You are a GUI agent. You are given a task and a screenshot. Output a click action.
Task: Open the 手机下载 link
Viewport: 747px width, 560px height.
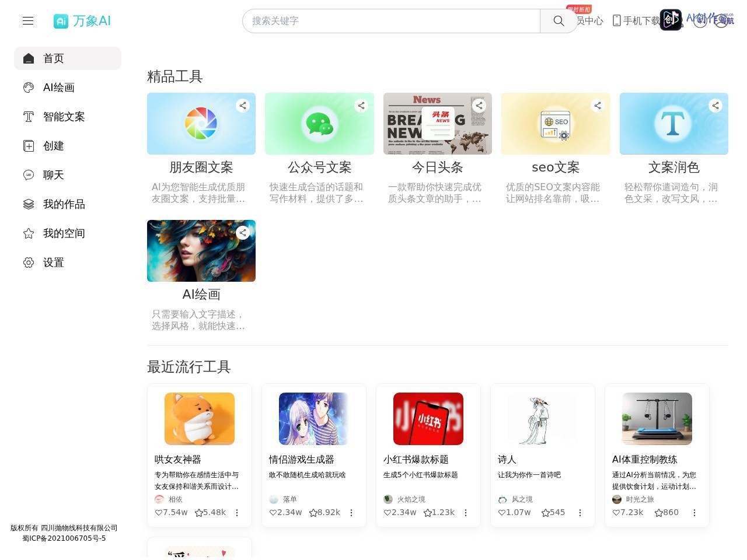pos(637,21)
